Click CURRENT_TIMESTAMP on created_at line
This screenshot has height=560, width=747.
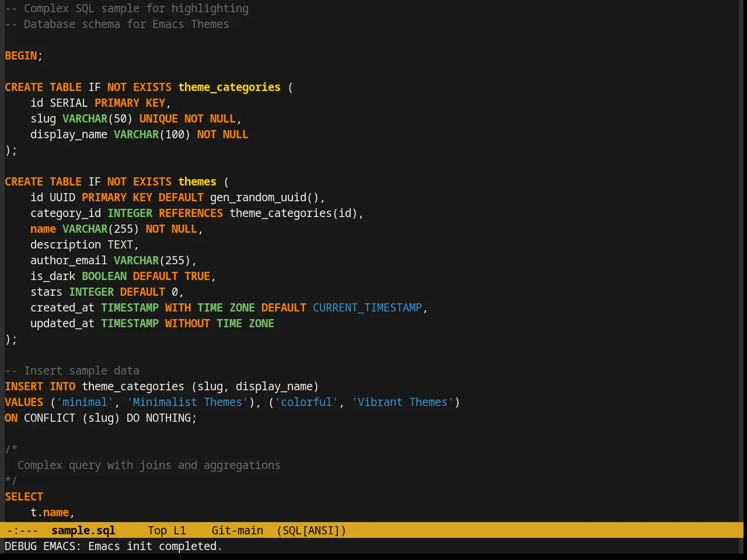coord(368,307)
